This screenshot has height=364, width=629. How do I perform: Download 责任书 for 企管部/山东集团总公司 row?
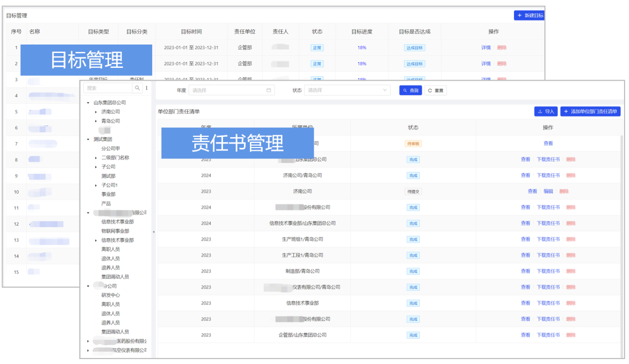(x=548, y=335)
